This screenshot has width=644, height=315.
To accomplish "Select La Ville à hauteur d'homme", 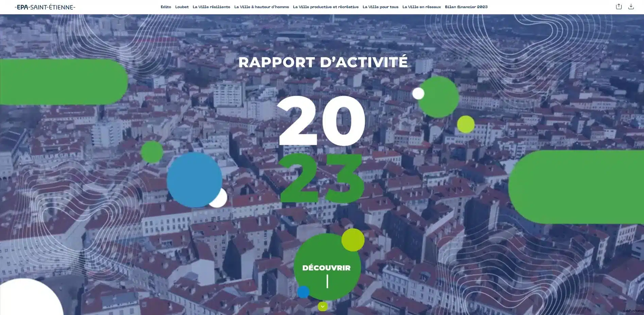I will click(261, 7).
